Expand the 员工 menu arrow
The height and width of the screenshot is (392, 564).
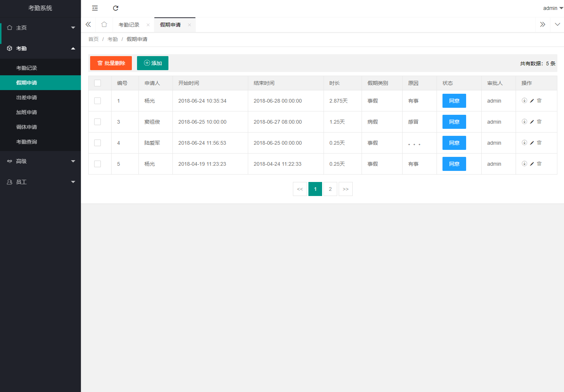coord(73,182)
